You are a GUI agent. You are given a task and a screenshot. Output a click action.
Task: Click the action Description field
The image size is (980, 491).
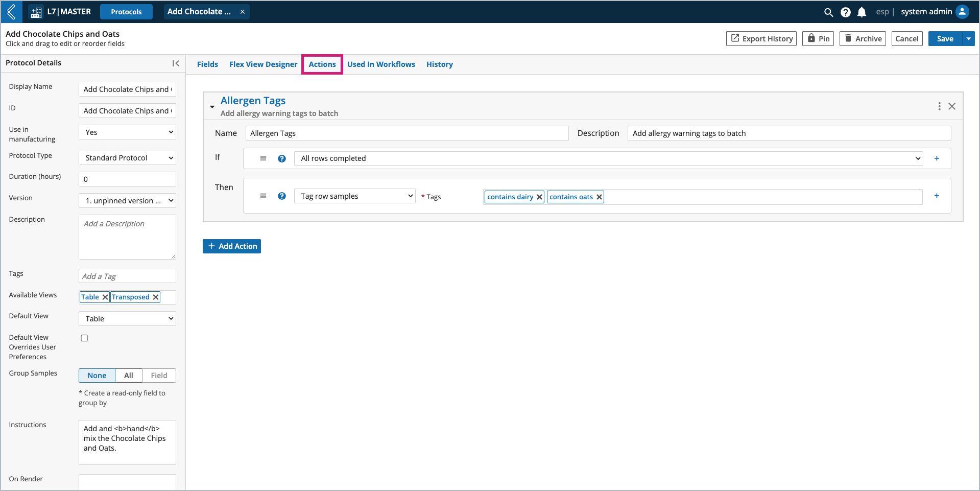click(x=789, y=133)
